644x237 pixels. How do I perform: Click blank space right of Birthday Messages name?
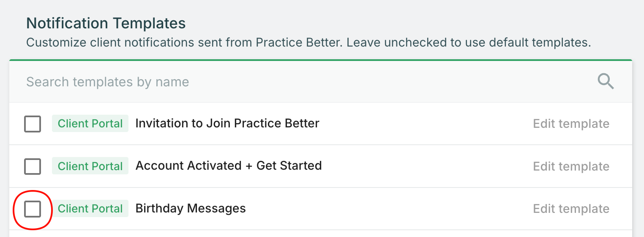tap(380, 209)
